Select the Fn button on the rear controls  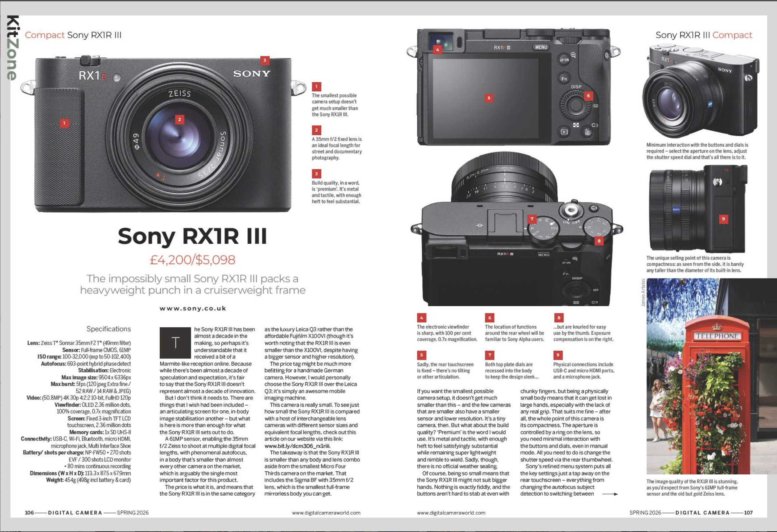point(564,79)
